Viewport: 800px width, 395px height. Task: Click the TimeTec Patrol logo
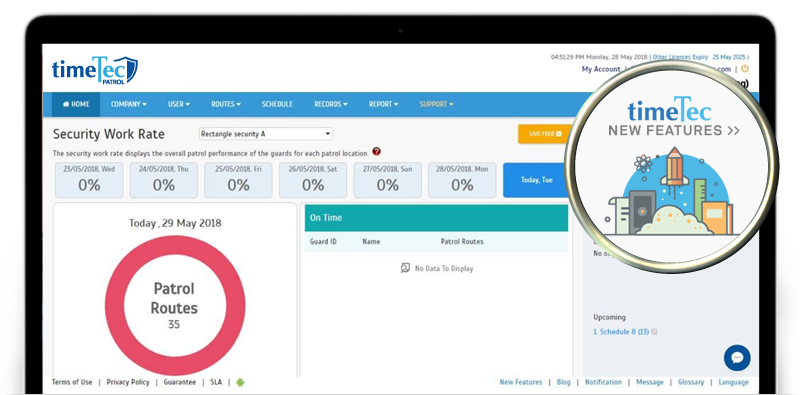(94, 70)
